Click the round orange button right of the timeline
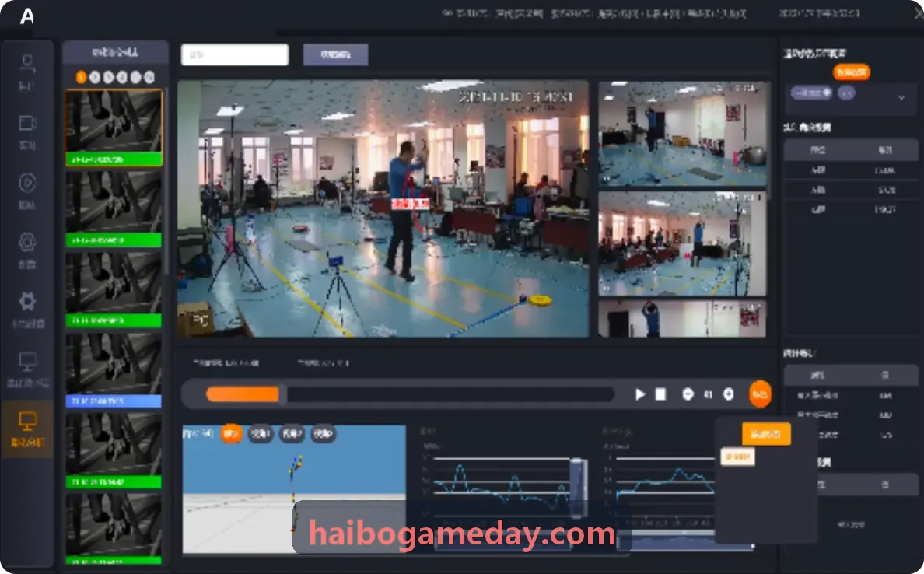Viewport: 924px width, 574px height. click(760, 394)
